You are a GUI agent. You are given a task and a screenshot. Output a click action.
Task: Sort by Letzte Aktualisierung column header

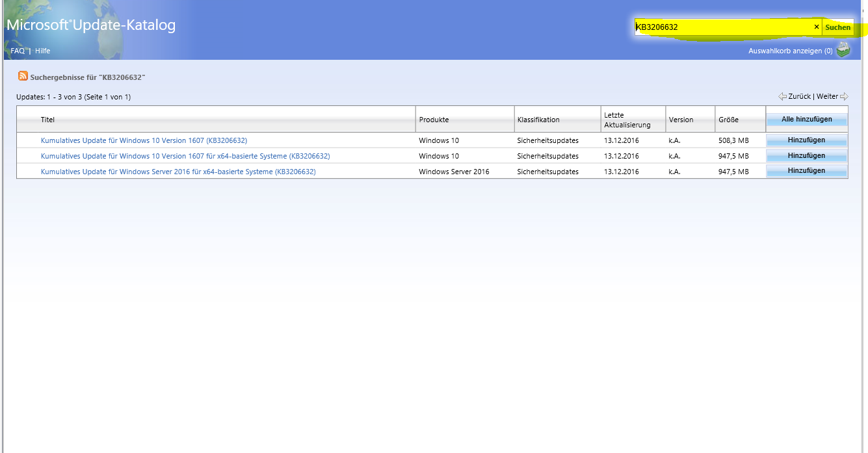coord(627,120)
